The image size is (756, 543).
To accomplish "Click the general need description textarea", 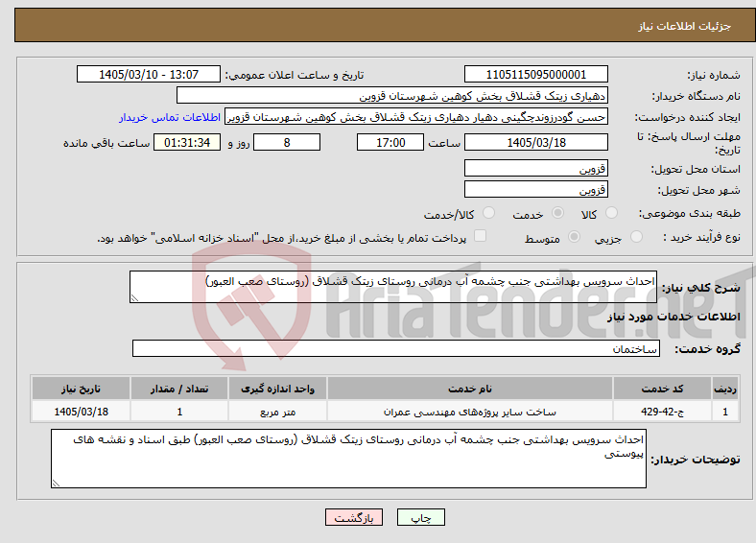I will click(393, 287).
